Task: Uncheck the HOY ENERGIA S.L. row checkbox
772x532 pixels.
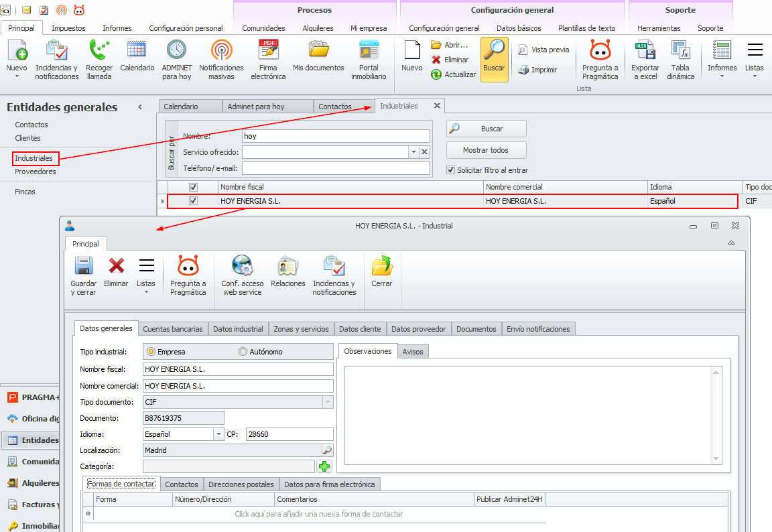Action: click(x=194, y=201)
